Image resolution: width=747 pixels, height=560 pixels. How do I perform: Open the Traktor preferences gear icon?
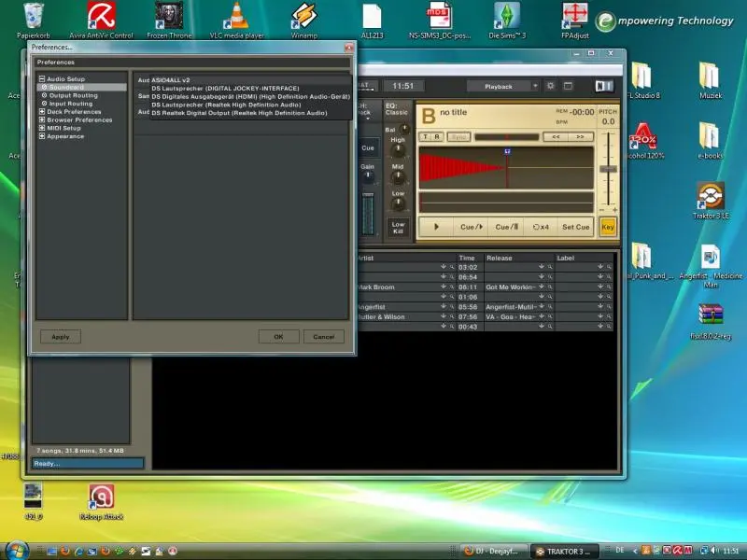tap(552, 86)
